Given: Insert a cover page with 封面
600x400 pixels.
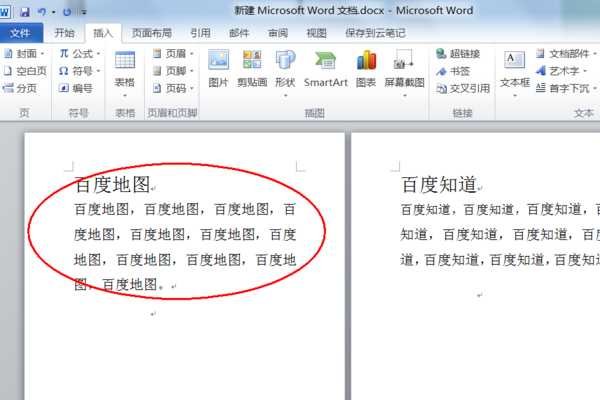Looking at the screenshot, I should [x=20, y=54].
